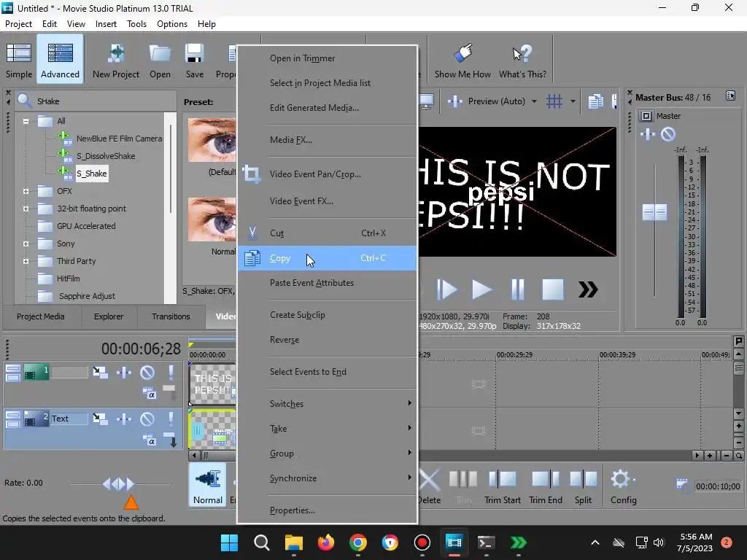The image size is (747, 560).
Task: Expand the OFX folder
Action: [26, 191]
